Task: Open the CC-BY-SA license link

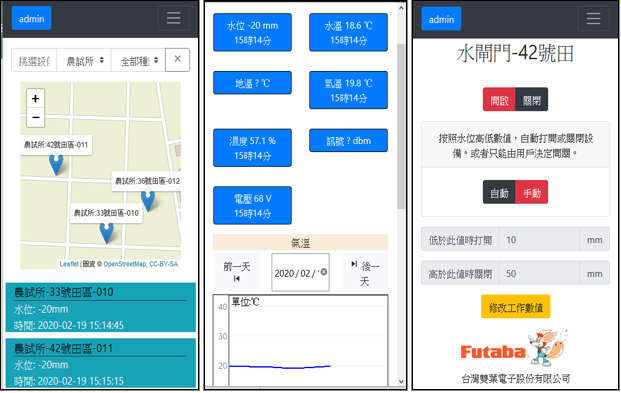Action: 164,264
